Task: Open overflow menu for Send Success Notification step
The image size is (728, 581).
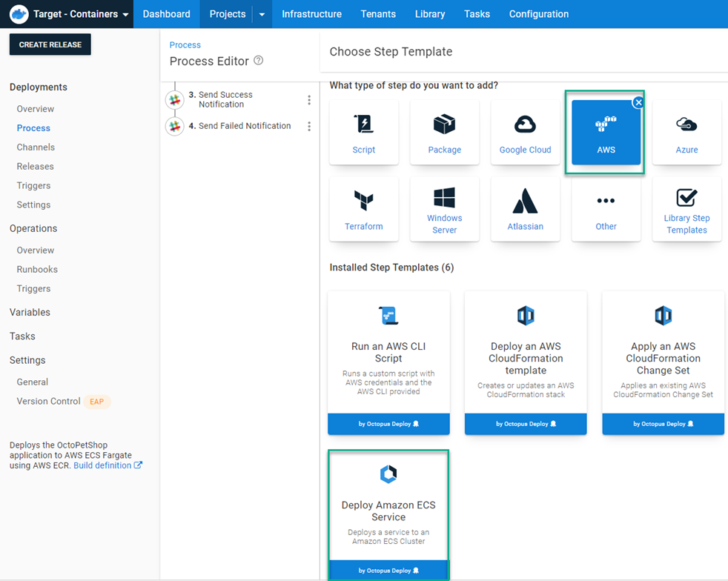Action: (309, 99)
